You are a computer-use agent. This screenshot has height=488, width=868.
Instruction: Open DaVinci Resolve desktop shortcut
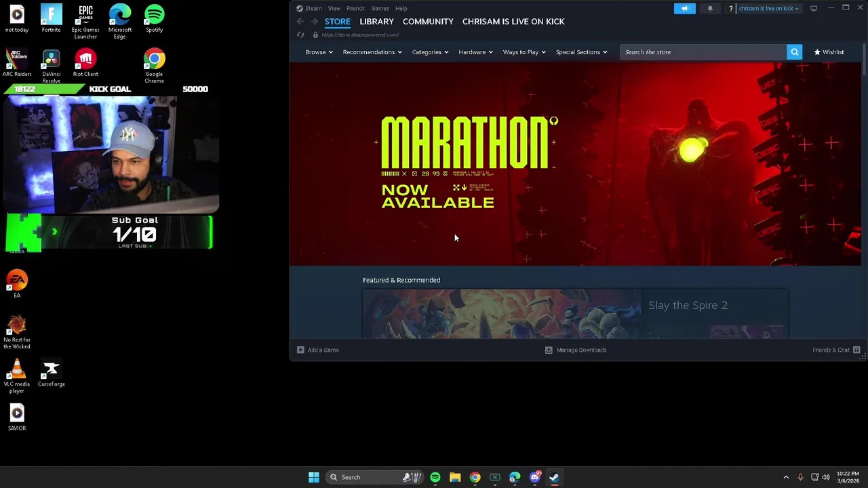(x=51, y=66)
